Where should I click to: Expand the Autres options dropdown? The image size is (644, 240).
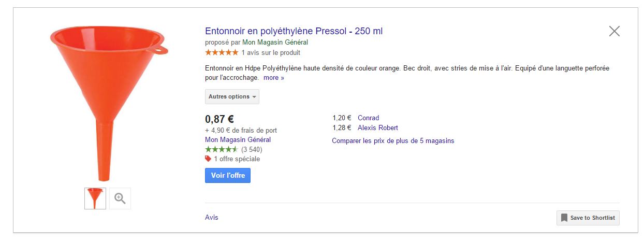pyautogui.click(x=232, y=96)
